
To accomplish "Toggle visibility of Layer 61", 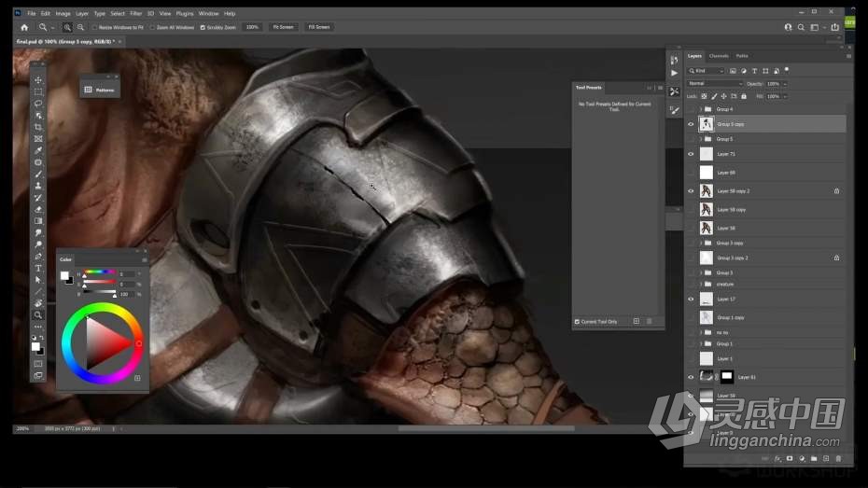I will [x=691, y=377].
